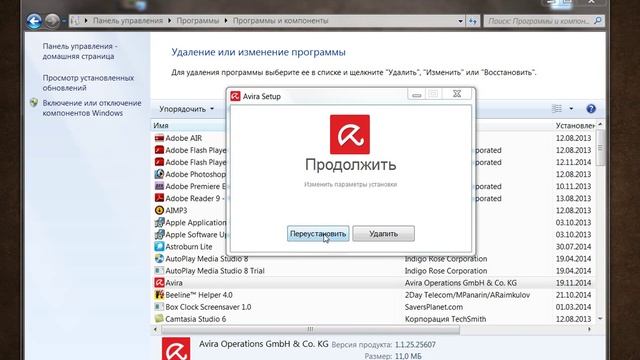The image size is (640, 360).
Task: Click the Camtasia Studio 6 icon
Action: point(159,319)
